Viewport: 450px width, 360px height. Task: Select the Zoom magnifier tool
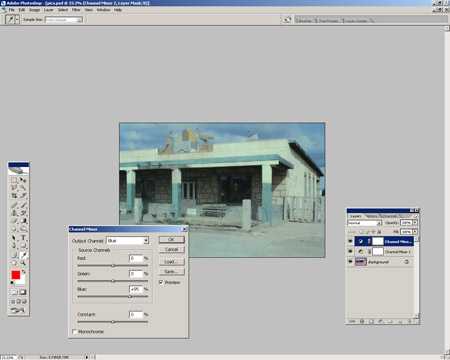pyautogui.click(x=23, y=263)
